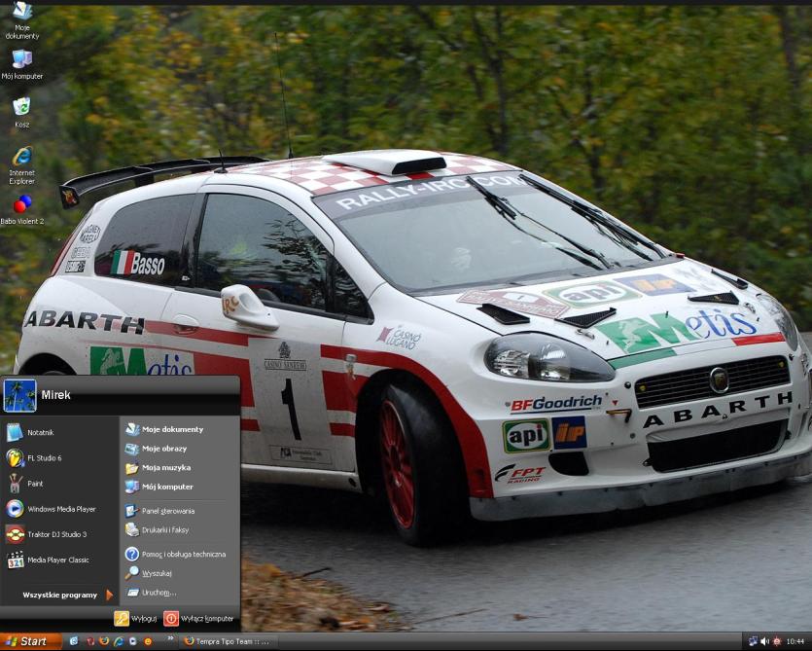
Task: Open the Mój komputer desktop icon
Action: [21, 64]
